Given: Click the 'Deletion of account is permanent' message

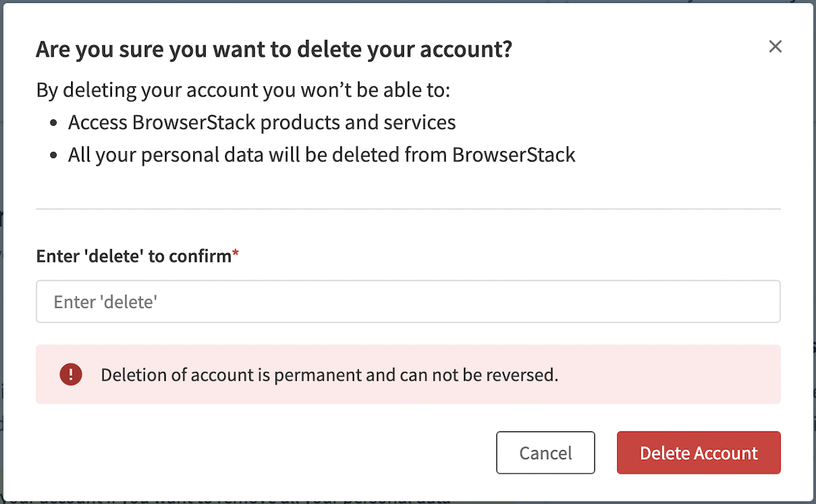Looking at the screenshot, I should tap(329, 376).
